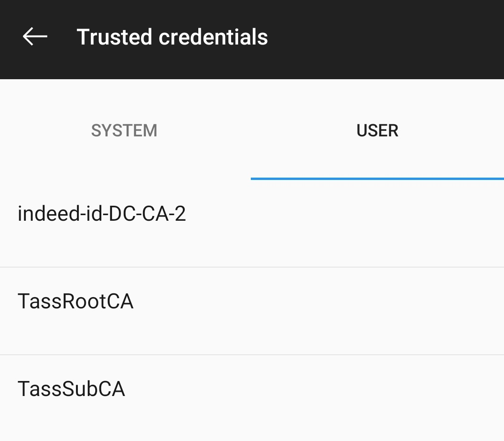View details of indeed-id-DC-CA-2
The height and width of the screenshot is (441, 504).
tap(102, 214)
